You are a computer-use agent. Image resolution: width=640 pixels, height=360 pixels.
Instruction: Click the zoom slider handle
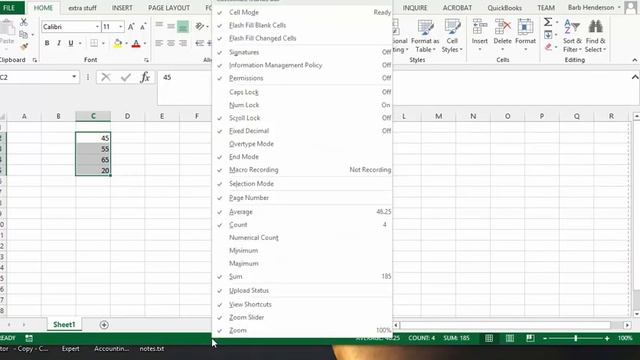coord(576,338)
